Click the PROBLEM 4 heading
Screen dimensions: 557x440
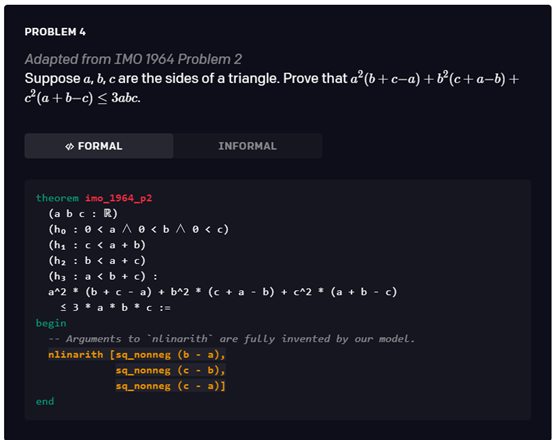click(55, 32)
